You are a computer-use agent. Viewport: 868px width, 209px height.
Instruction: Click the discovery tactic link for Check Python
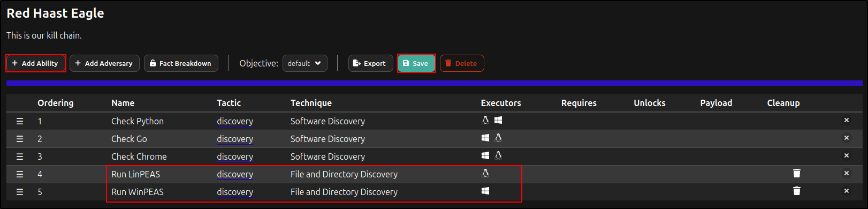pyautogui.click(x=235, y=121)
